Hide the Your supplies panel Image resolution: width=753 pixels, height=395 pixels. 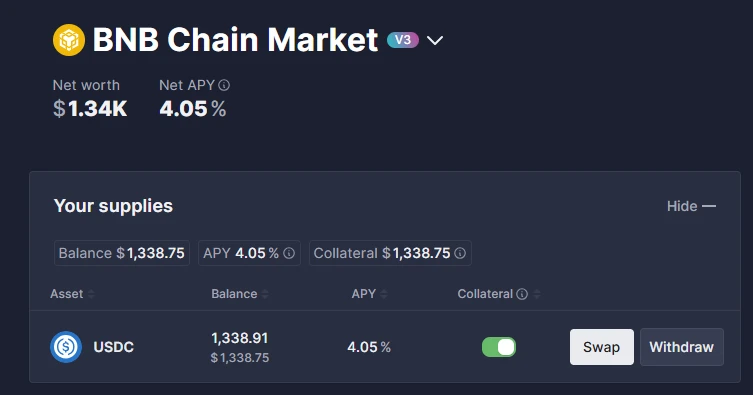click(691, 206)
